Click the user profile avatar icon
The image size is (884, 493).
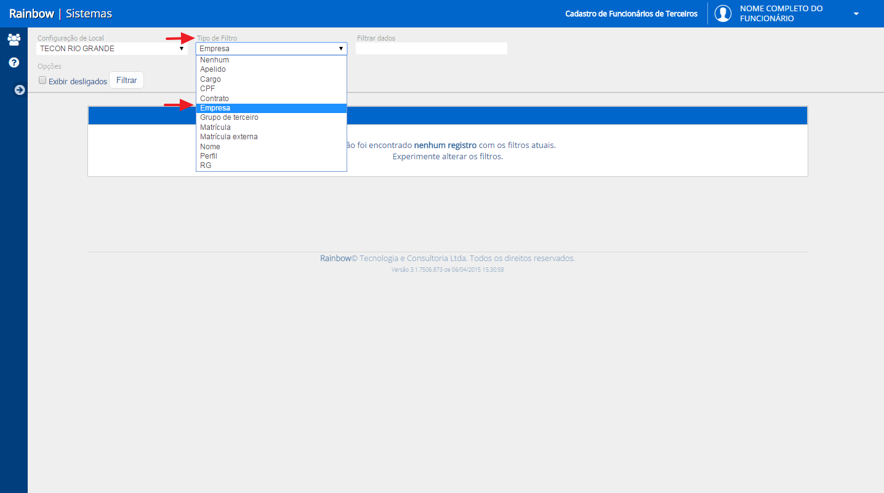click(723, 14)
